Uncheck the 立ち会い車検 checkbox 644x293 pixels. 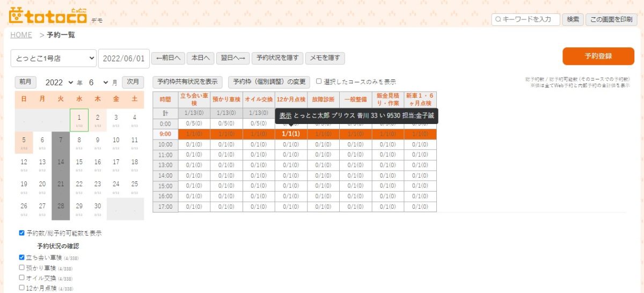tap(21, 258)
